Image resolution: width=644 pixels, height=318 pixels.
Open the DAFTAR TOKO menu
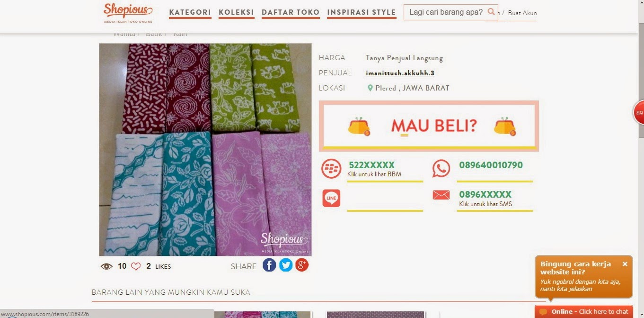coord(291,12)
